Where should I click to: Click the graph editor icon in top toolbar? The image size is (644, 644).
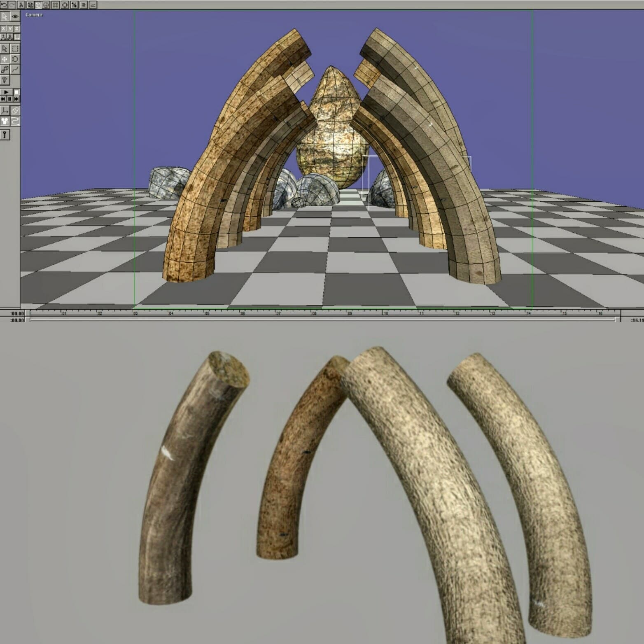point(93,5)
